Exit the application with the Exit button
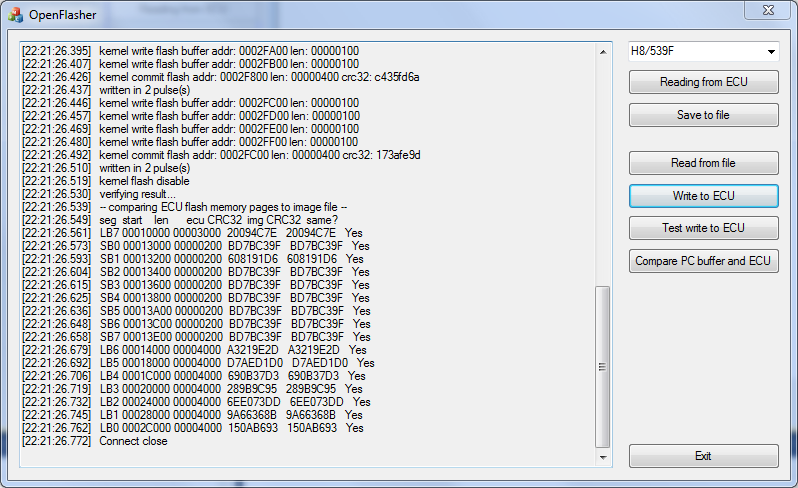This screenshot has height=488, width=798. pyautogui.click(x=703, y=456)
